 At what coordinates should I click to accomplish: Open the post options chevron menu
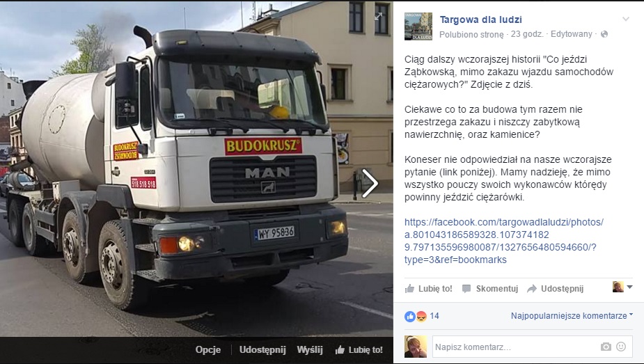point(625,19)
